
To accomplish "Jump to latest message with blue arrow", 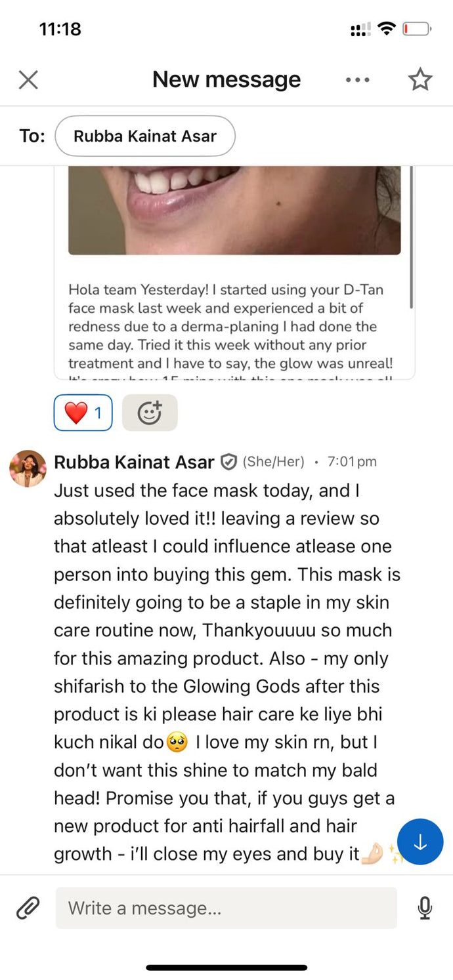I will pyautogui.click(x=420, y=842).
